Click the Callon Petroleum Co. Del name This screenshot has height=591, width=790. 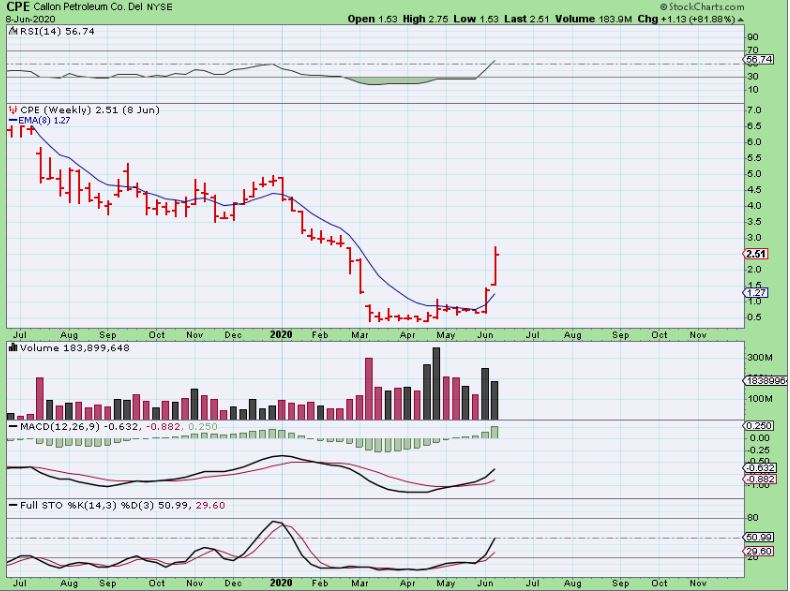(x=87, y=7)
